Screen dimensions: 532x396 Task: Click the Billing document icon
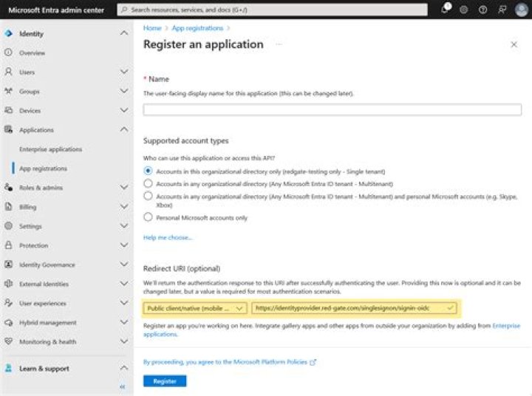(x=8, y=207)
